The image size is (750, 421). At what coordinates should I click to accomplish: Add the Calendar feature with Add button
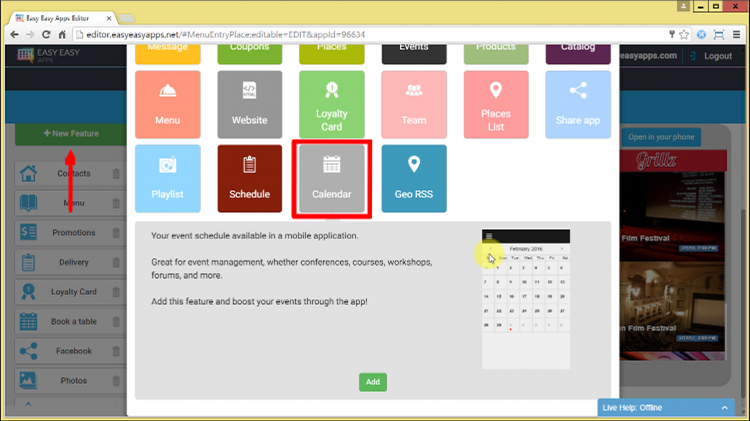[373, 382]
